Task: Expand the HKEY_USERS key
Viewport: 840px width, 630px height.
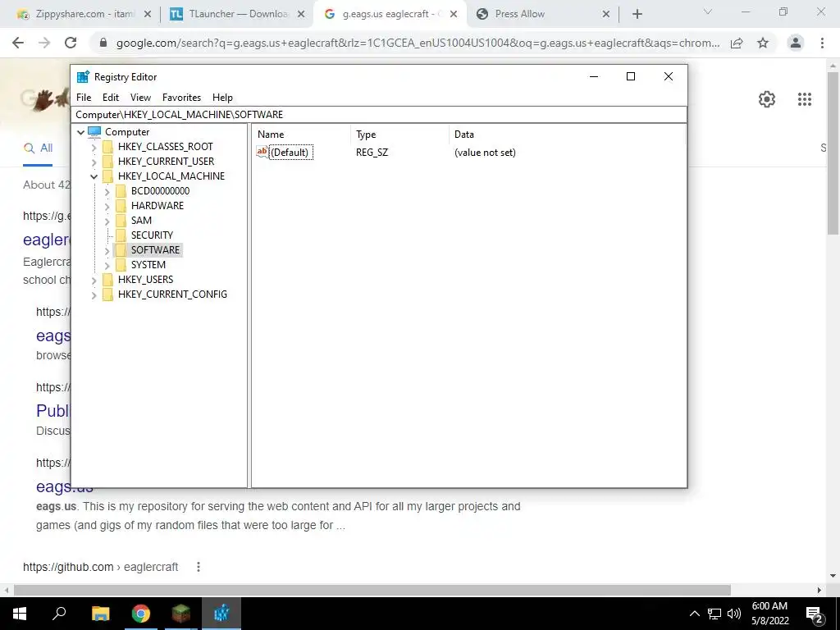Action: [94, 280]
